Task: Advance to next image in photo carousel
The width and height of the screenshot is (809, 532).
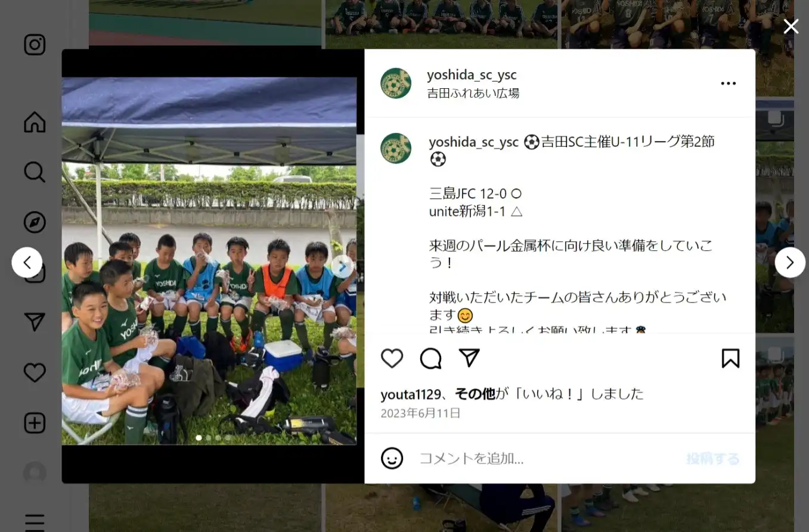Action: pyautogui.click(x=342, y=267)
